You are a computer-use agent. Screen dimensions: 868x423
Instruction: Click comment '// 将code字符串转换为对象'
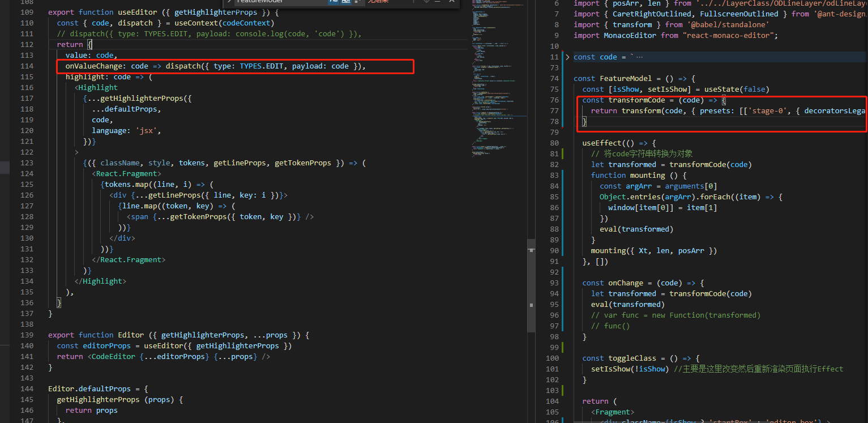(x=642, y=154)
